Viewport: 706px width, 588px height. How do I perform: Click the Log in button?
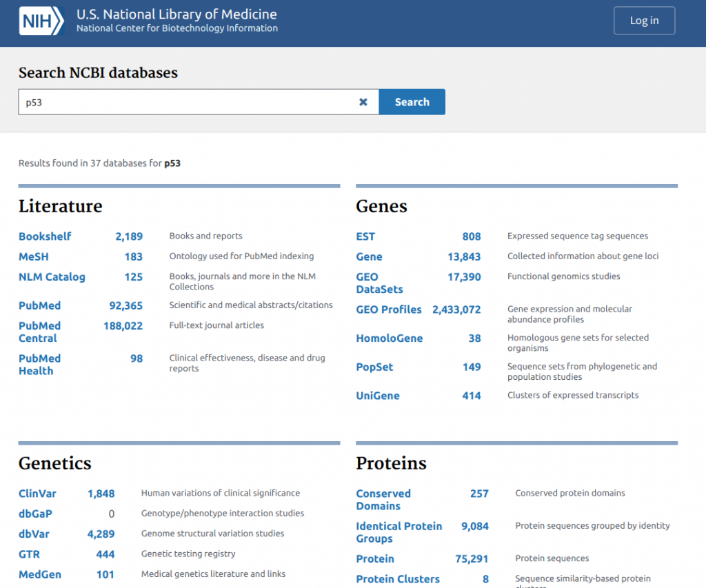click(x=644, y=20)
